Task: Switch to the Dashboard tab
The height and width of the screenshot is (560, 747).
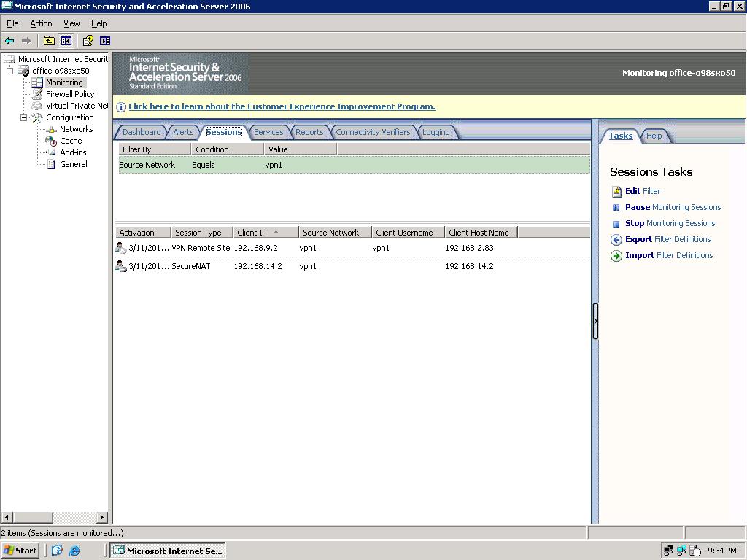Action: [x=142, y=132]
